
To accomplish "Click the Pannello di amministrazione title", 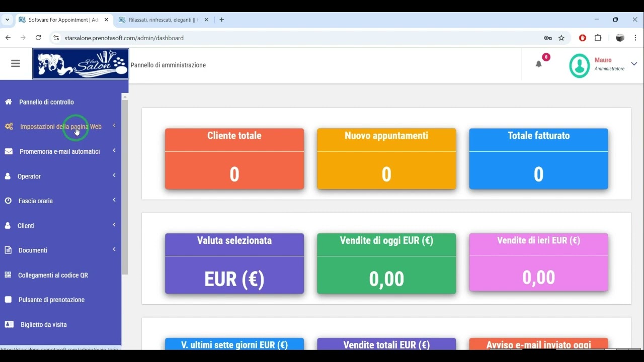I will pyautogui.click(x=168, y=65).
